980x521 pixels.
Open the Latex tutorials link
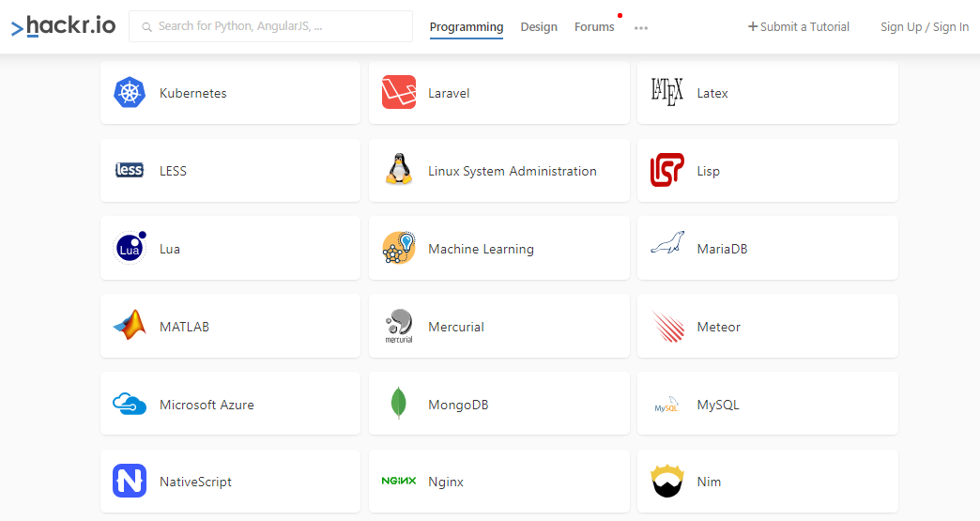768,92
